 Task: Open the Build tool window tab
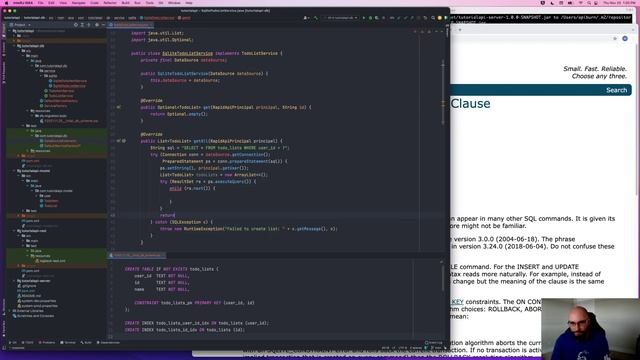click(86, 342)
